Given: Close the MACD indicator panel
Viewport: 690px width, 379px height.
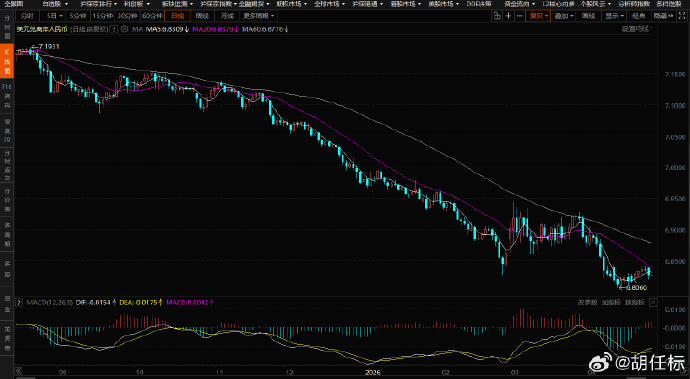Looking at the screenshot, I should click(653, 302).
